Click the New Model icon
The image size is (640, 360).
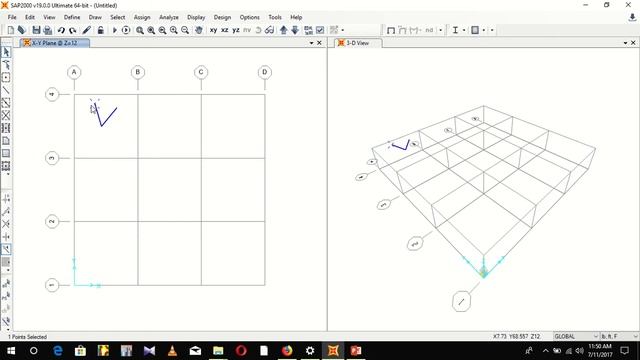(x=11, y=30)
